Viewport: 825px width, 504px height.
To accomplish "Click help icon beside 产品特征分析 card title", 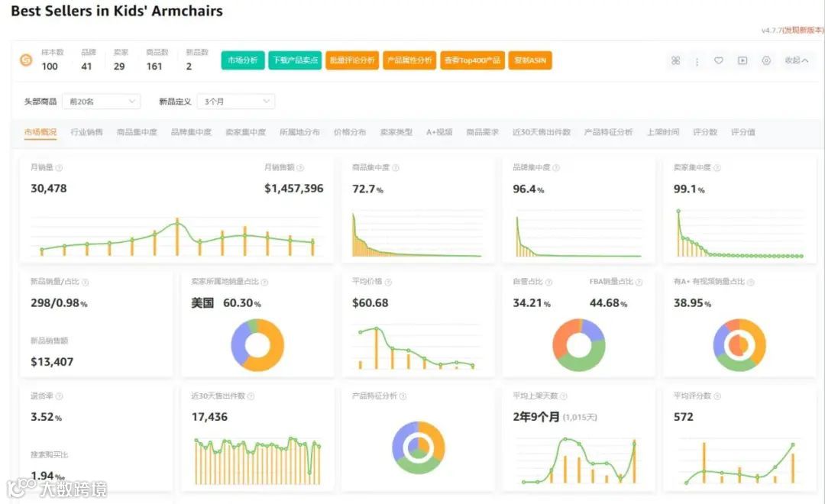I will pos(403,396).
